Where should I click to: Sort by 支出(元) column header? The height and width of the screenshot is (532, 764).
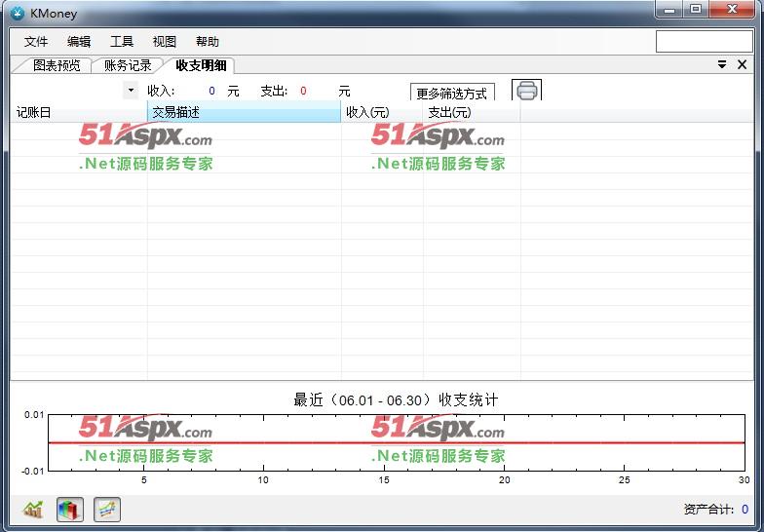tap(472, 113)
